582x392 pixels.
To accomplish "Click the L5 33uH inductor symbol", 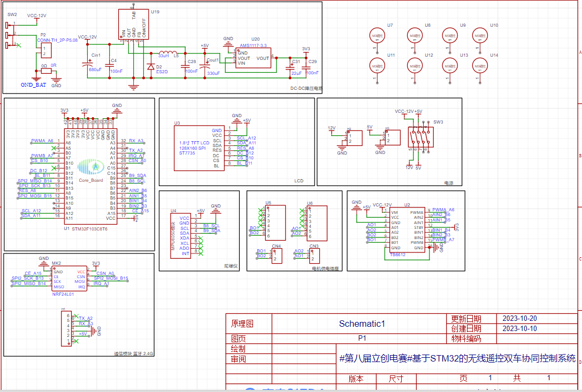I will point(168,52).
